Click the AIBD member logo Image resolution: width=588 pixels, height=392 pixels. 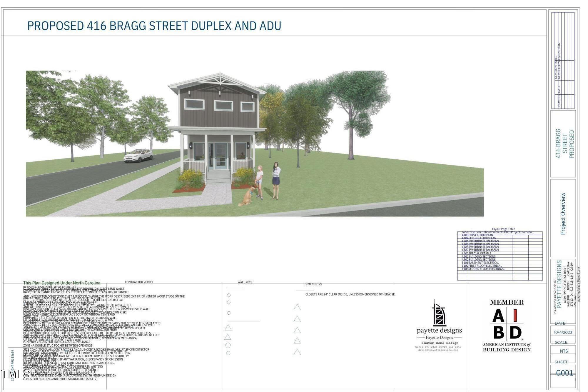click(507, 324)
